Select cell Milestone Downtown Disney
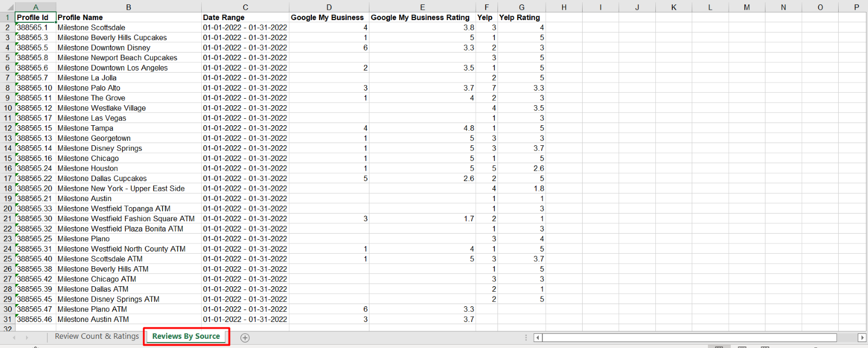 pos(129,48)
